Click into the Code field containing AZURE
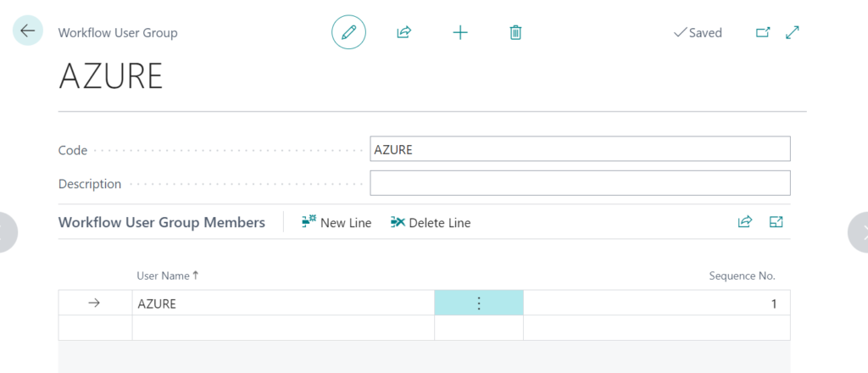868x373 pixels. pyautogui.click(x=580, y=149)
